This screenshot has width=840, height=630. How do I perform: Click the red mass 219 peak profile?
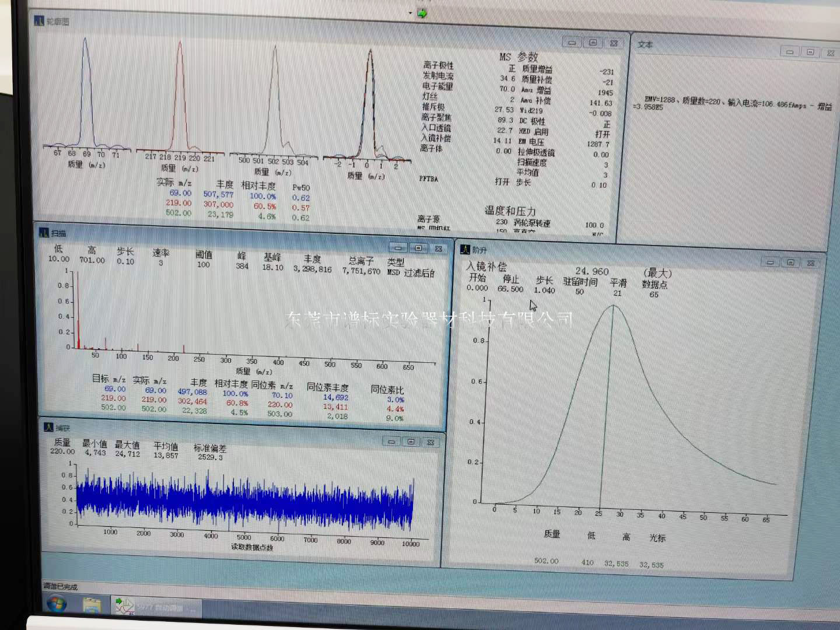click(180, 87)
